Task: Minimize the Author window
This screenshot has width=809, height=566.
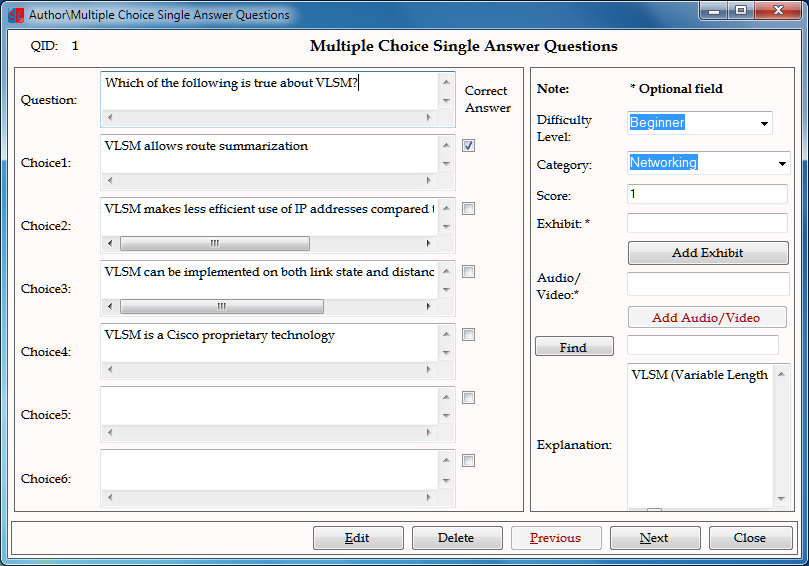Action: [x=714, y=11]
